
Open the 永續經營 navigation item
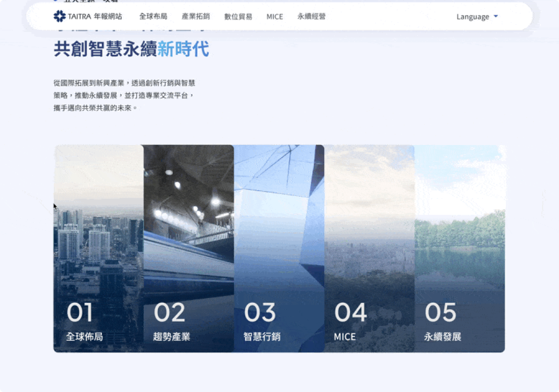311,16
